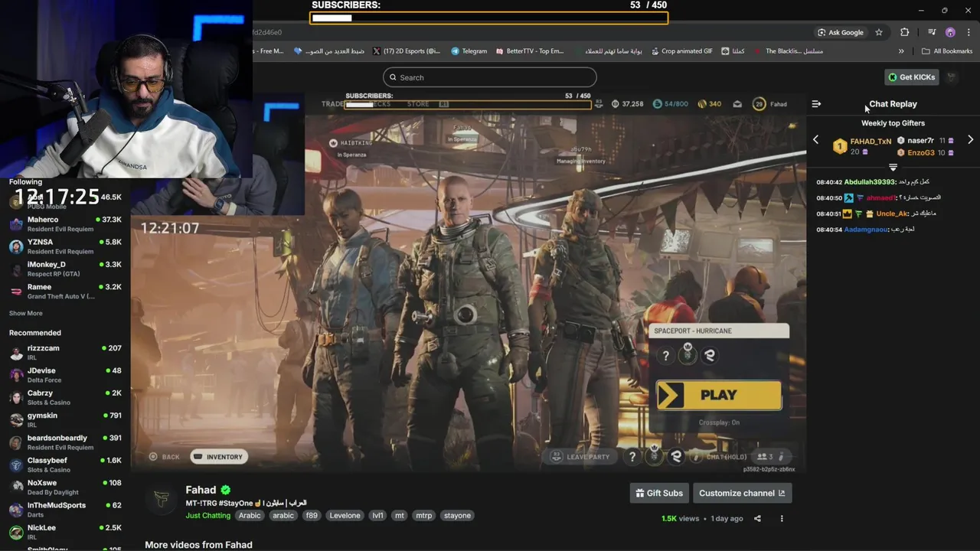This screenshot has height=551, width=980.
Task: Open Maherco channel in Following list
Action: tap(65, 223)
